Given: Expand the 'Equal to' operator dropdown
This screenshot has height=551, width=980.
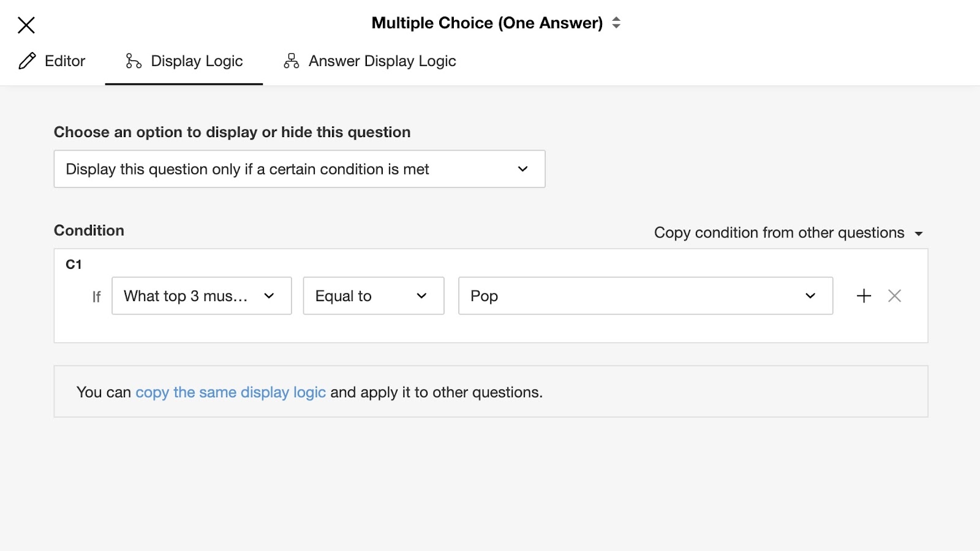Looking at the screenshot, I should tap(373, 296).
